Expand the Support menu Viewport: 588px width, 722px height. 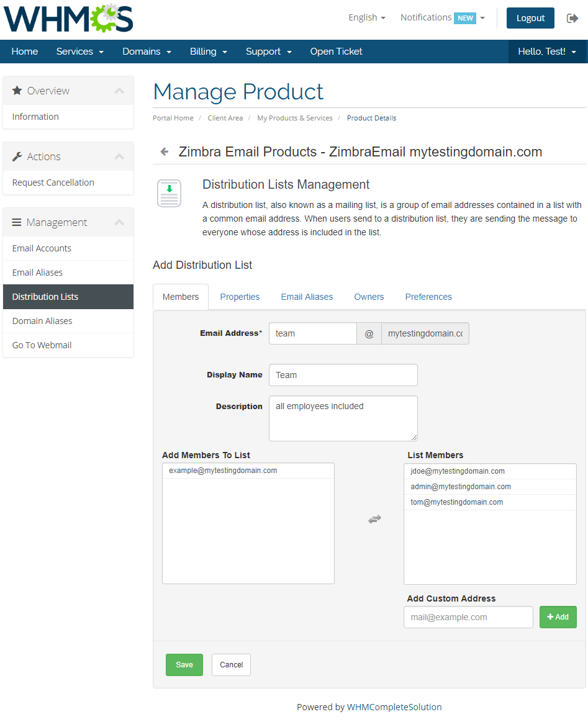(269, 52)
